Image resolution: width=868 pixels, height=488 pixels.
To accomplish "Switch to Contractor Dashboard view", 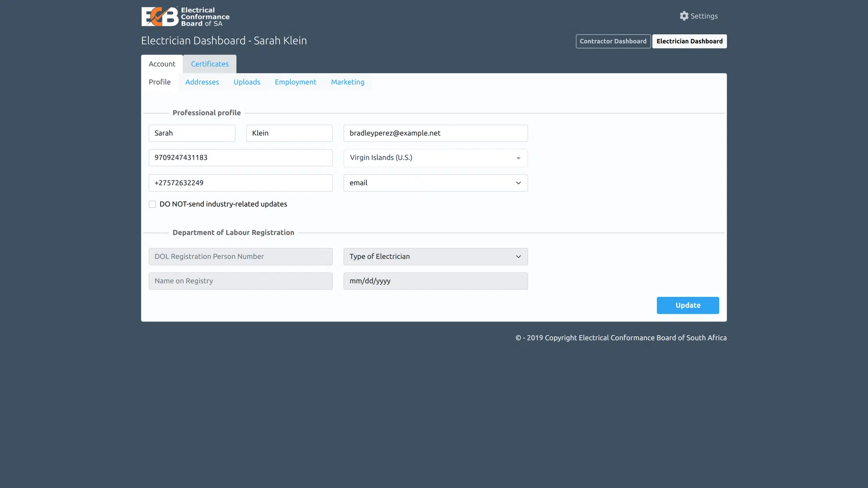I will (613, 41).
